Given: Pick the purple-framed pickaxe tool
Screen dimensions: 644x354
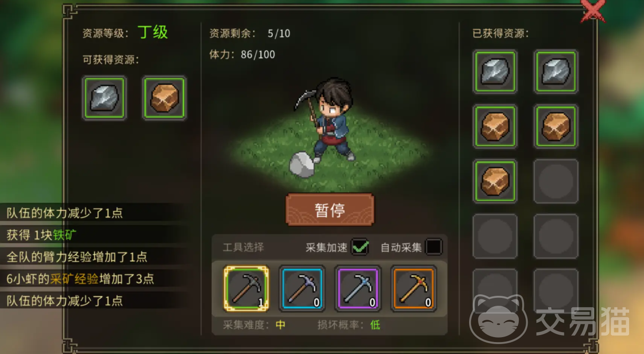Looking at the screenshot, I should pyautogui.click(x=358, y=288).
